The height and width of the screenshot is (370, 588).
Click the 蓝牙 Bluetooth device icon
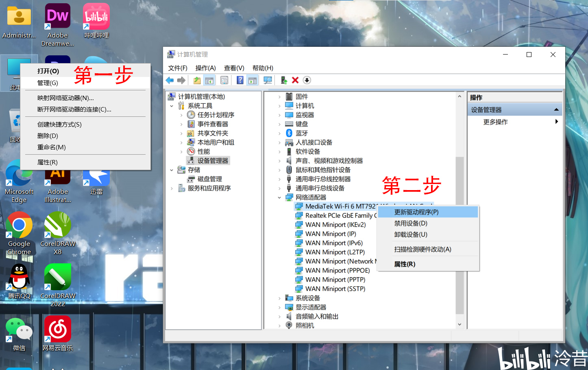tap(289, 133)
